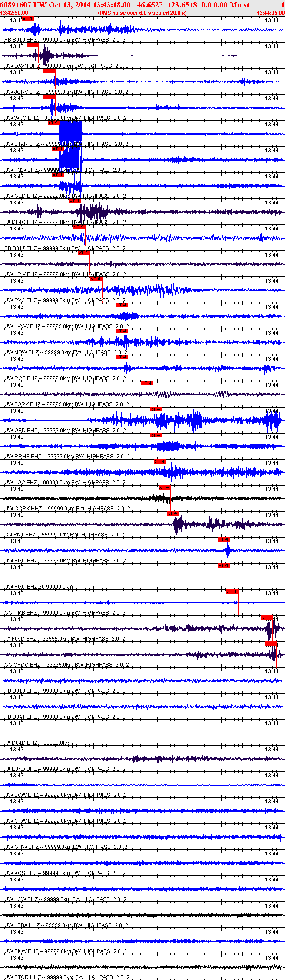Click red pick marker on RVC trace
The image size is (285, 980).
point(96,279)
